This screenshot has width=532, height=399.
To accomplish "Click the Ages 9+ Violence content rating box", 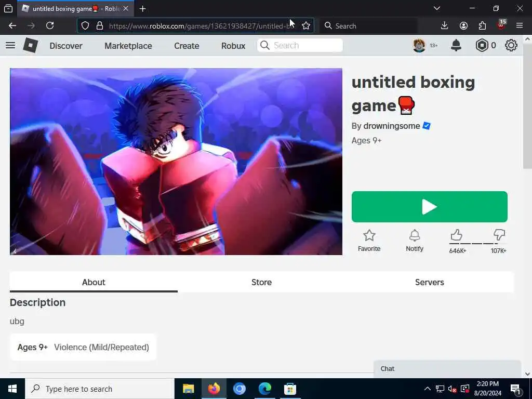I will (x=83, y=347).
